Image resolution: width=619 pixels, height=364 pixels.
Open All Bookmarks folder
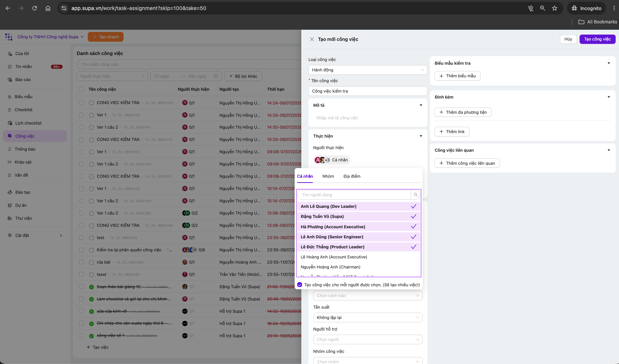598,22
